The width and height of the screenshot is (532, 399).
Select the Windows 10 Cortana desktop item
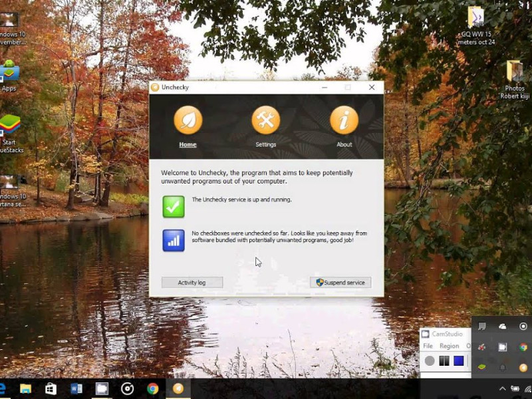pyautogui.click(x=13, y=192)
